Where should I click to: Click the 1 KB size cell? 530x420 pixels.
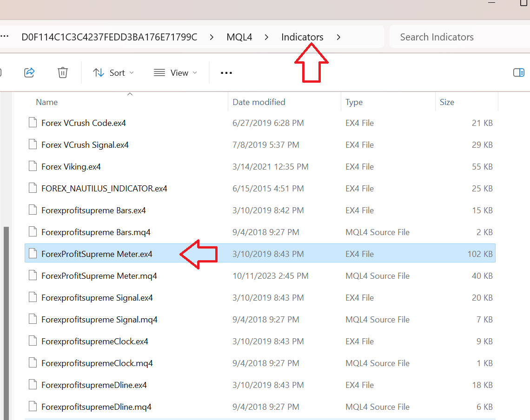[485, 363]
